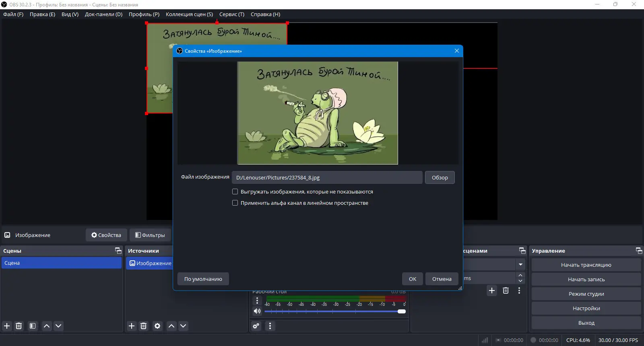Screen dimensions: 644x346
Task: Maximize the OBS window
Action: coord(615,4)
